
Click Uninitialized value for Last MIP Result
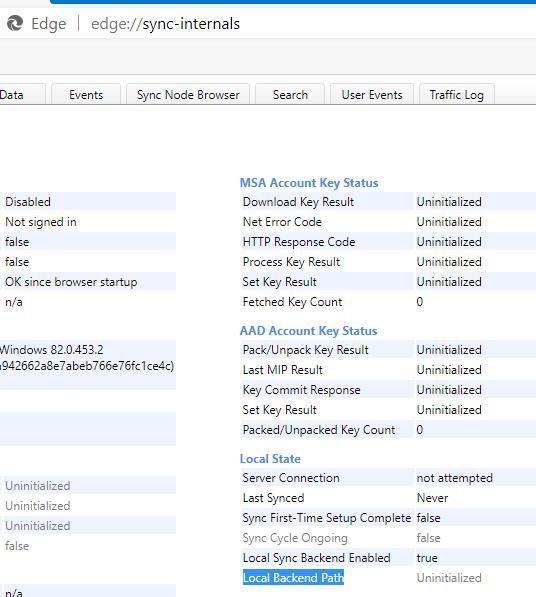[x=449, y=370]
